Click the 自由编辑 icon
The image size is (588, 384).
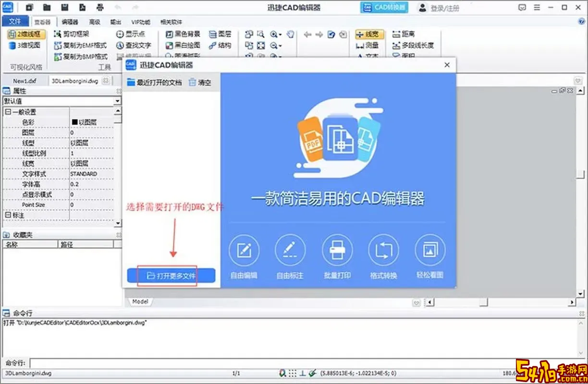pyautogui.click(x=244, y=251)
